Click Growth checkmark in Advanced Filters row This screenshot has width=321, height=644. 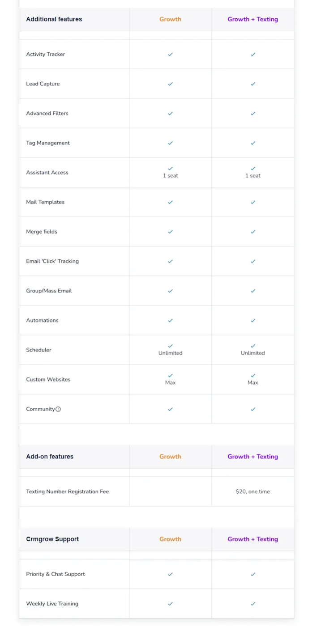170,114
